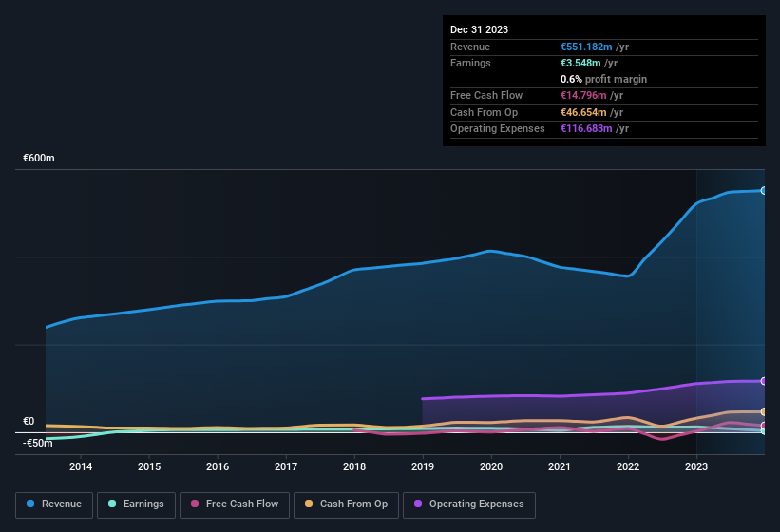Click the -€50m y-axis label
Screen dimensions: 780x532
tap(38, 443)
